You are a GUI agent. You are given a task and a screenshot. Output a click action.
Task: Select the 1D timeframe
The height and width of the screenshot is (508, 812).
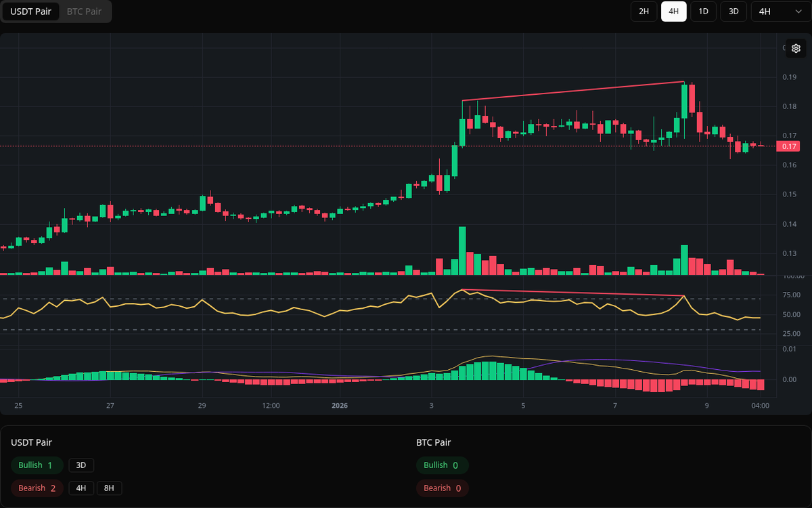703,12
